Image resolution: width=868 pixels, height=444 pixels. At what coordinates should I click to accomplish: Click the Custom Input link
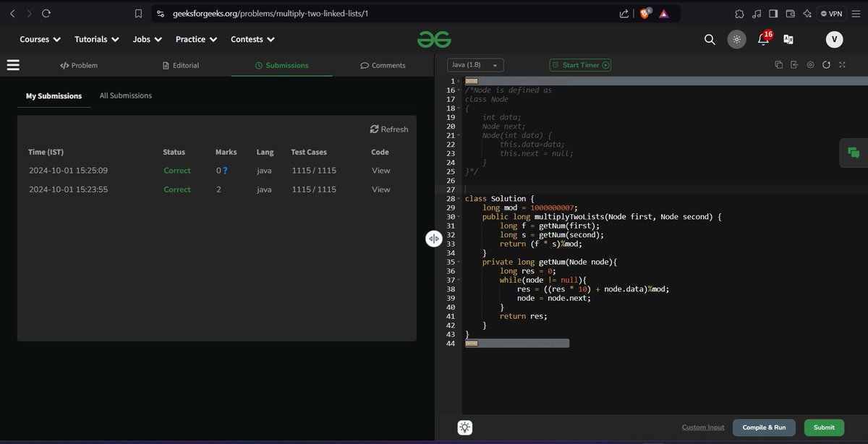[x=702, y=427]
